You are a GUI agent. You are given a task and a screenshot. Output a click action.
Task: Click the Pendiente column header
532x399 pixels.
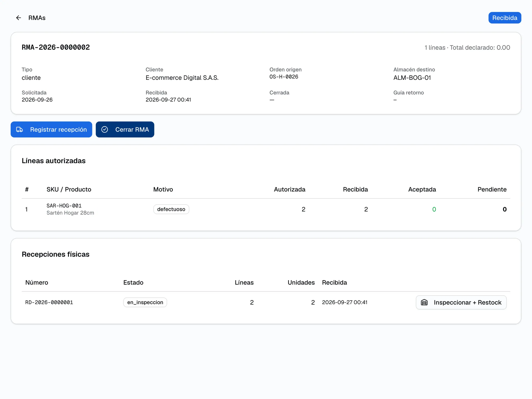coord(492,189)
